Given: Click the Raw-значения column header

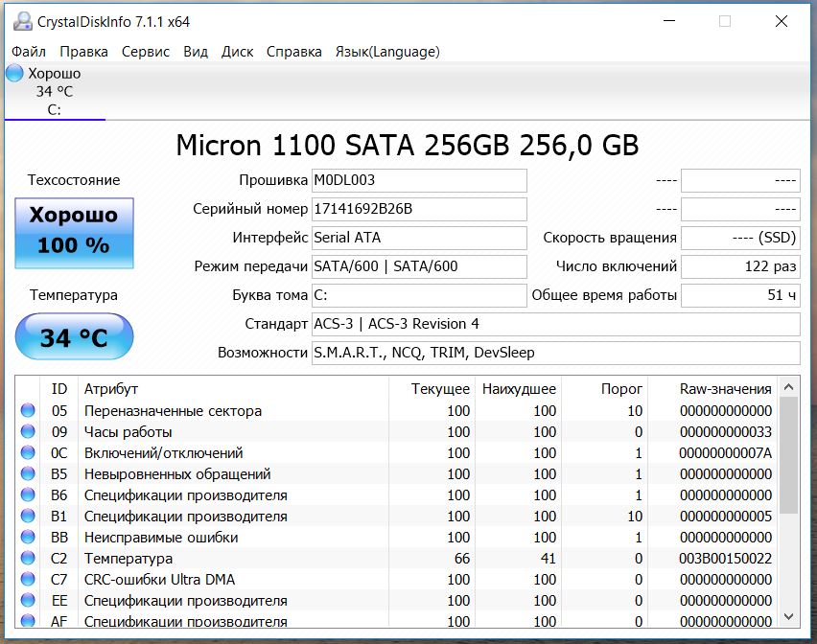Looking at the screenshot, I should (x=713, y=389).
